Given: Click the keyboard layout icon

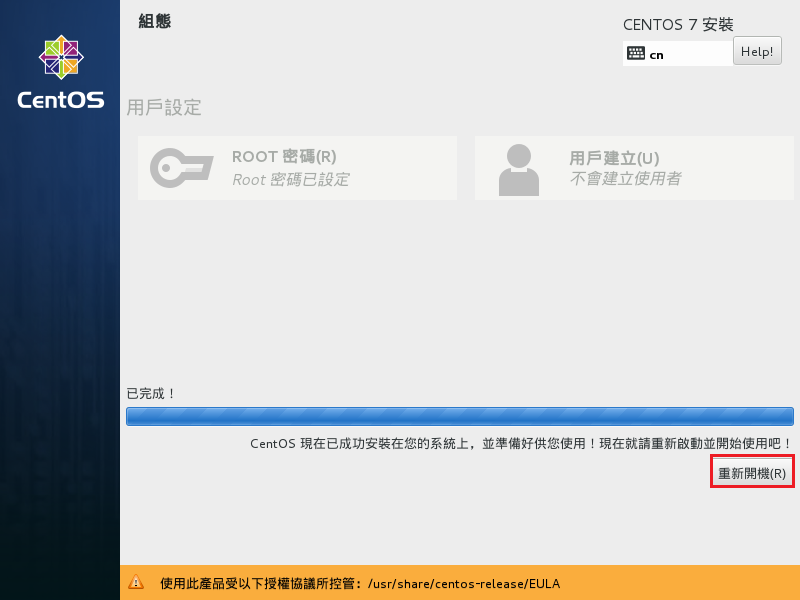Looking at the screenshot, I should [x=636, y=54].
